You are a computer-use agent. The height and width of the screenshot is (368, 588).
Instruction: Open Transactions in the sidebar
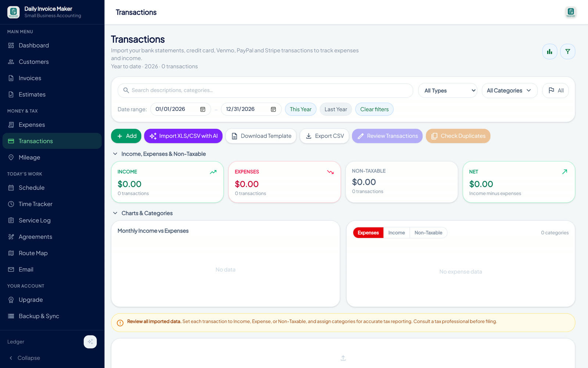click(52, 141)
